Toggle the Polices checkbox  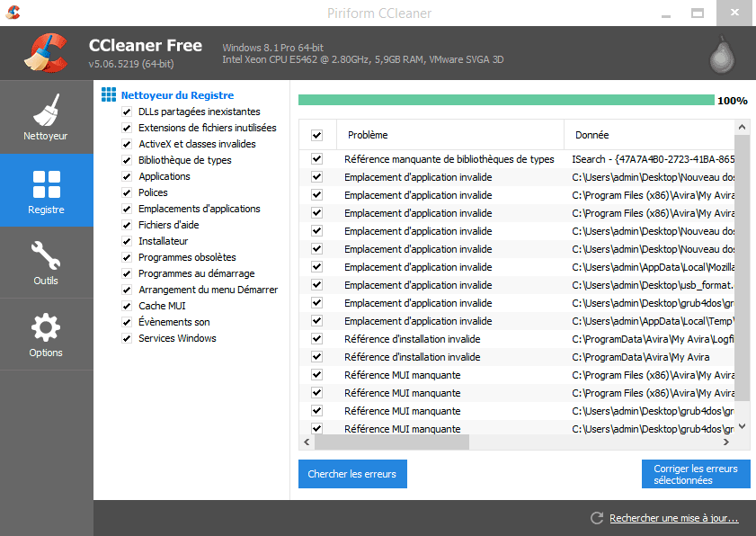pos(127,193)
